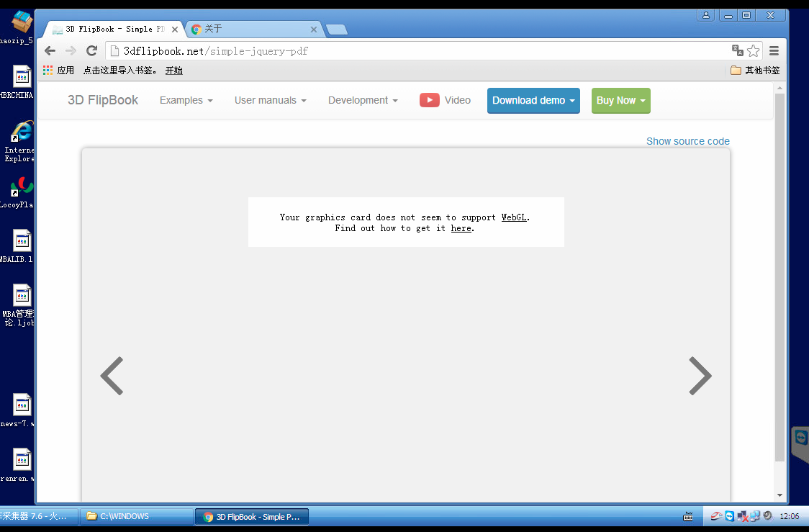Close the 关于 tab
Viewport: 809px width, 532px height.
click(x=314, y=30)
